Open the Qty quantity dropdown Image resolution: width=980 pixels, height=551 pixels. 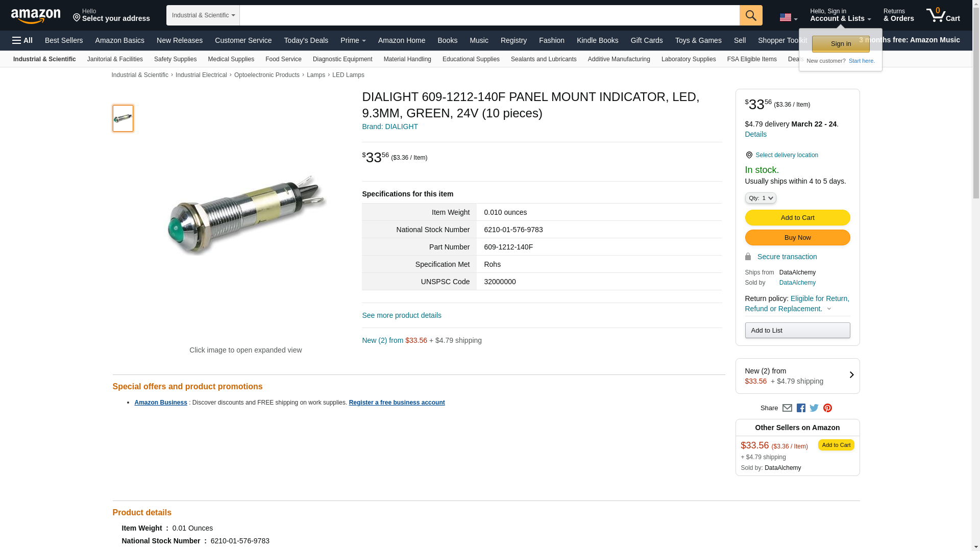click(761, 198)
